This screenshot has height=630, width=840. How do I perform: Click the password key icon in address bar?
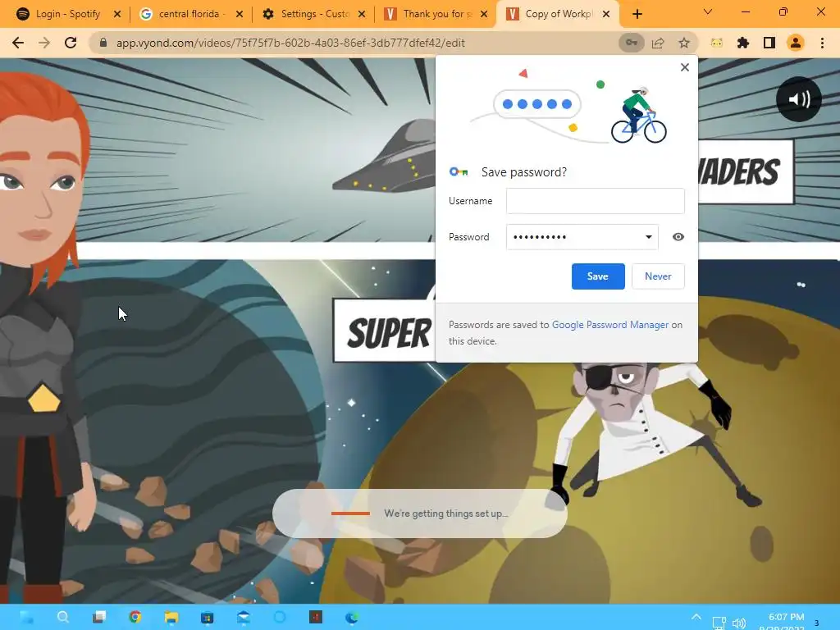coord(631,43)
